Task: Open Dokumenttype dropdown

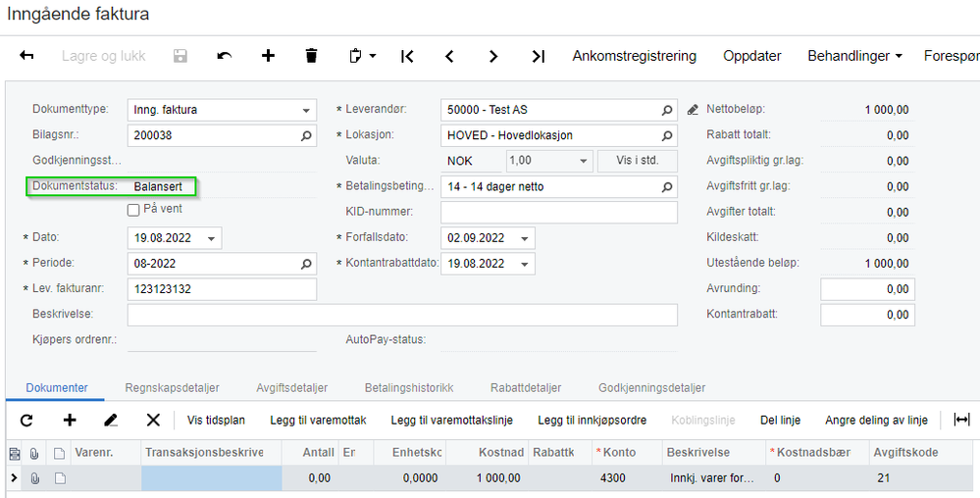Action: pyautogui.click(x=306, y=111)
